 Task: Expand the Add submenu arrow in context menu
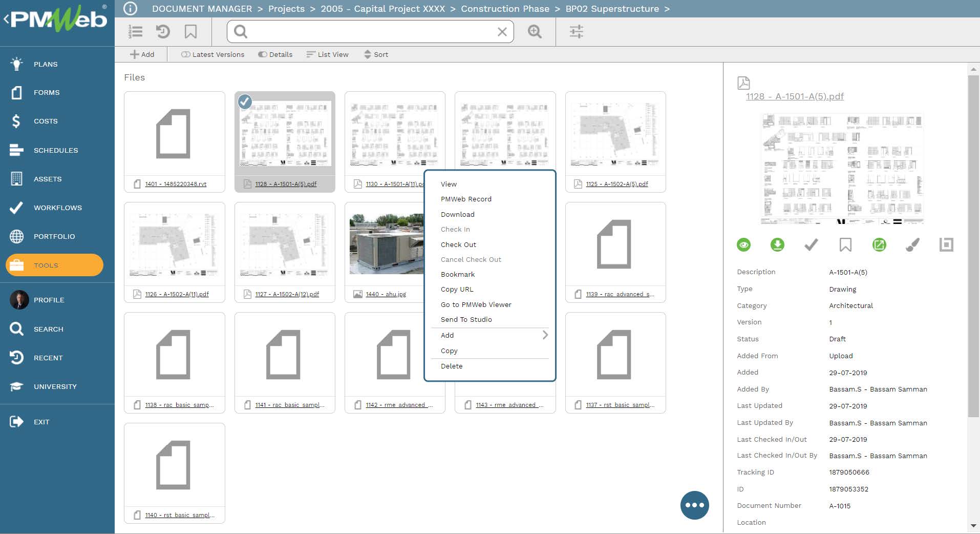(545, 335)
